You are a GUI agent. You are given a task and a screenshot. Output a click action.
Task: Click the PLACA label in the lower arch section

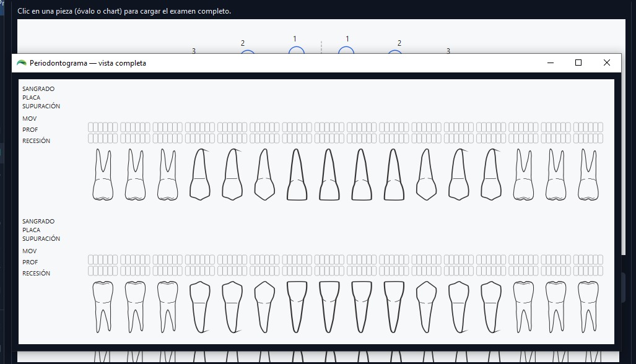click(31, 230)
